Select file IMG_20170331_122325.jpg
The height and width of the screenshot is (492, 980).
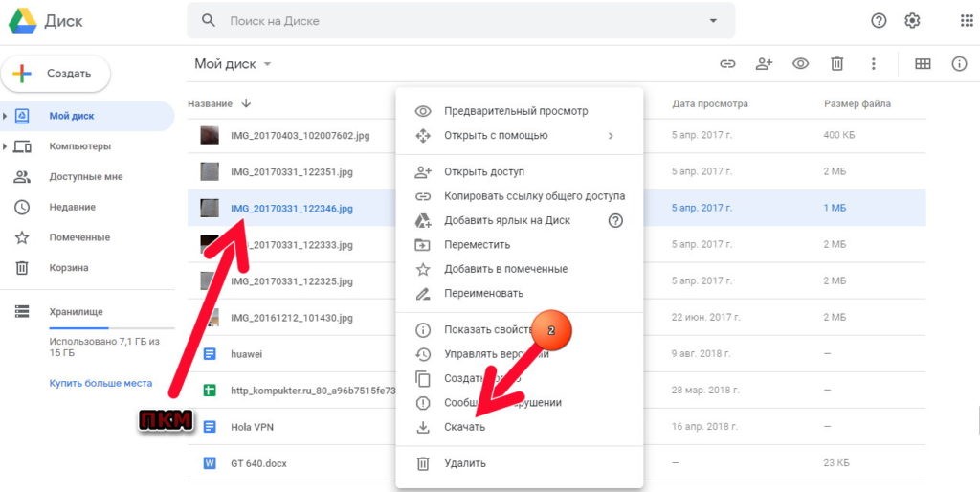[292, 281]
